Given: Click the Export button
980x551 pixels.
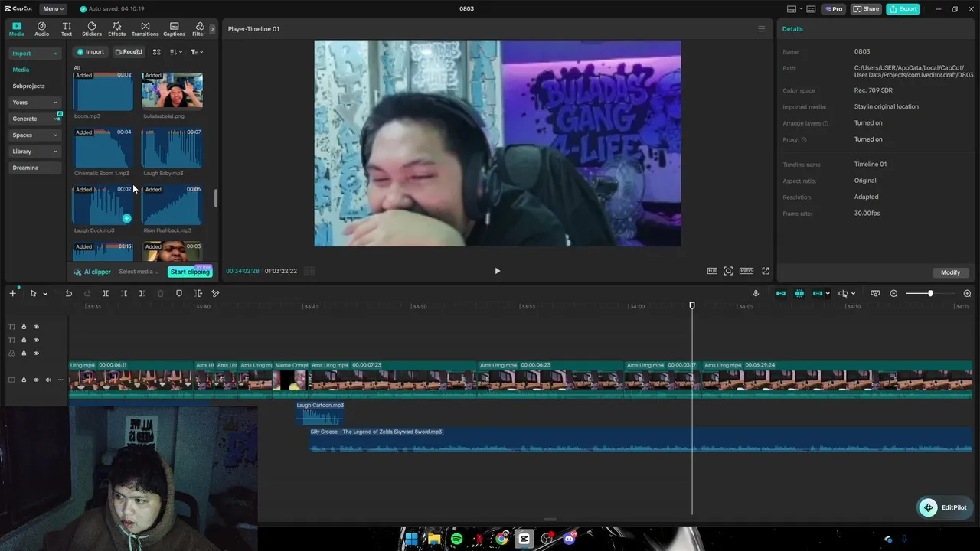Looking at the screenshot, I should [x=903, y=9].
